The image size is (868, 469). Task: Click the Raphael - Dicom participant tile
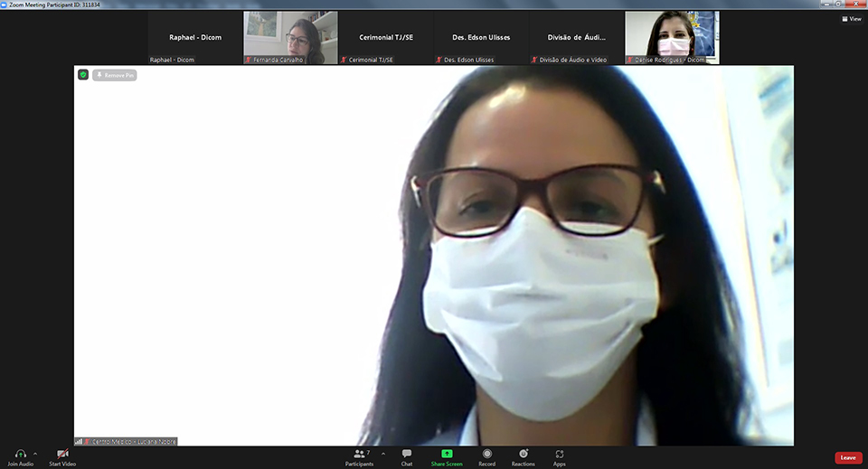195,37
